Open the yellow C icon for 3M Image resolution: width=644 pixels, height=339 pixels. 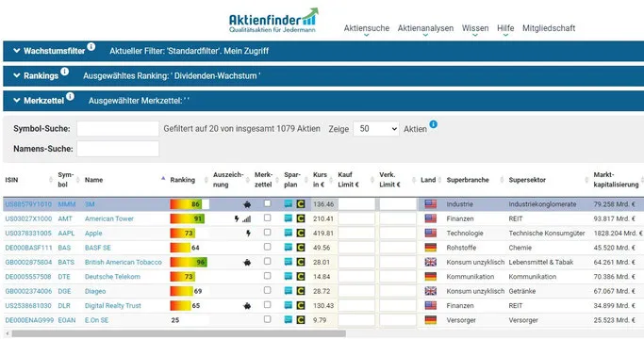(x=301, y=204)
